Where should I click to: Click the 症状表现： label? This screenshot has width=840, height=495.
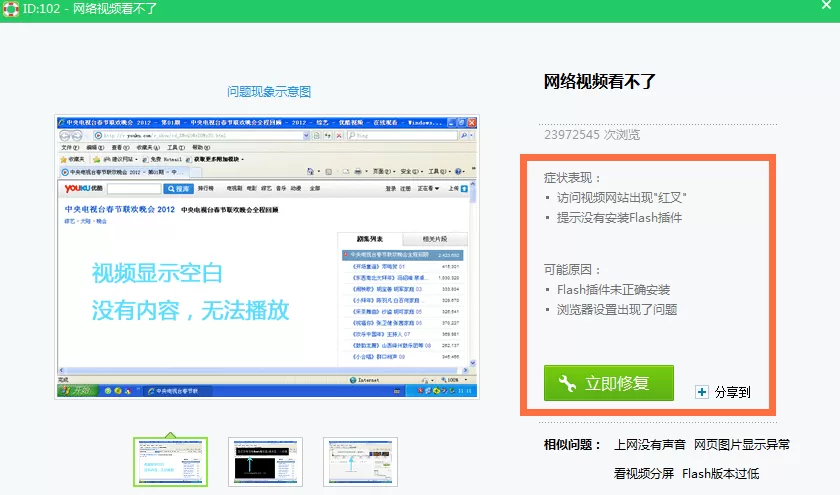click(573, 178)
